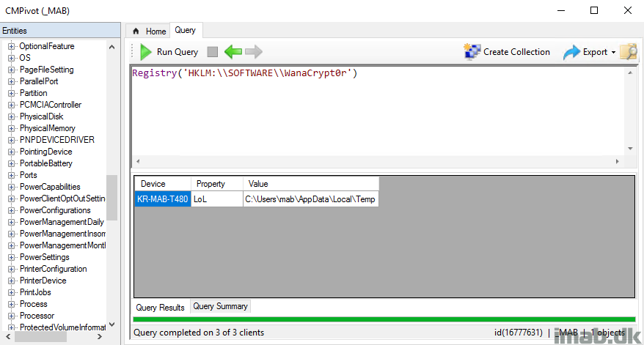Click the green Run Query play icon
This screenshot has width=644, height=345.
tap(146, 52)
